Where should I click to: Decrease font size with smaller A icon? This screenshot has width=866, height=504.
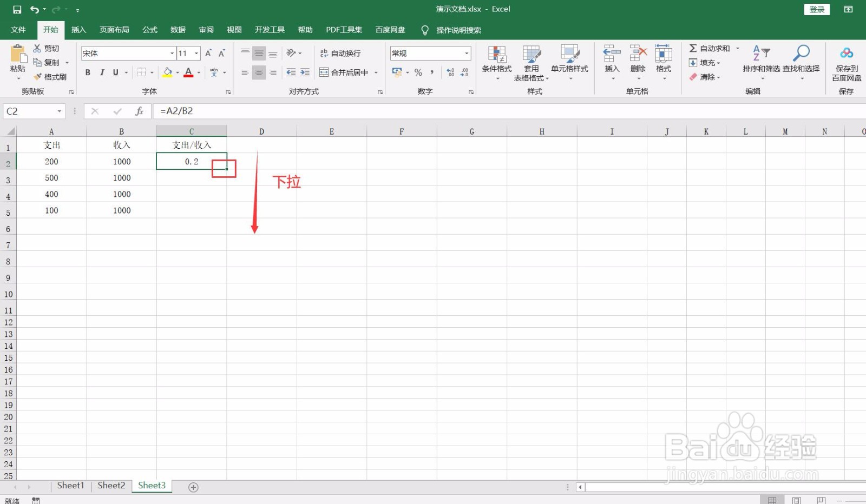point(222,54)
